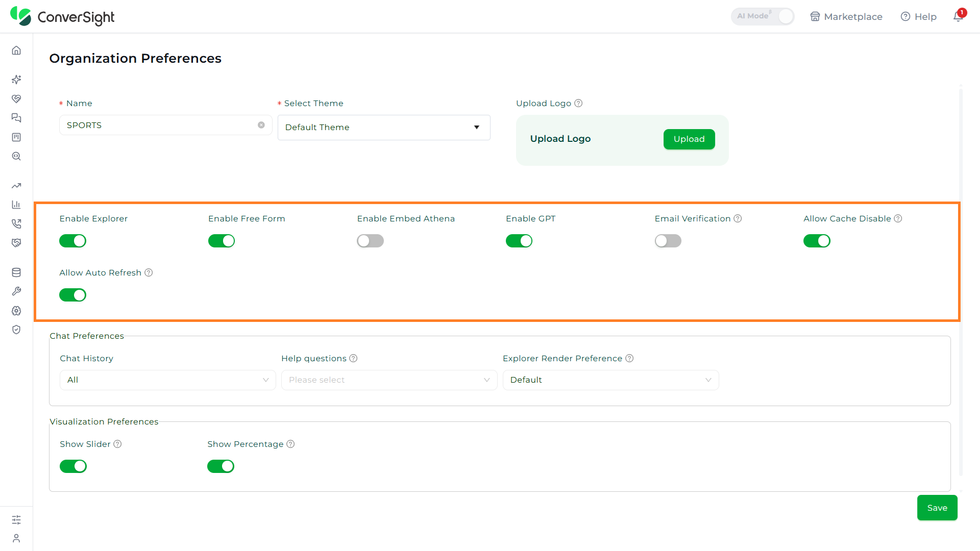Open the database icon in sidebar
This screenshot has height=551, width=980.
[16, 272]
